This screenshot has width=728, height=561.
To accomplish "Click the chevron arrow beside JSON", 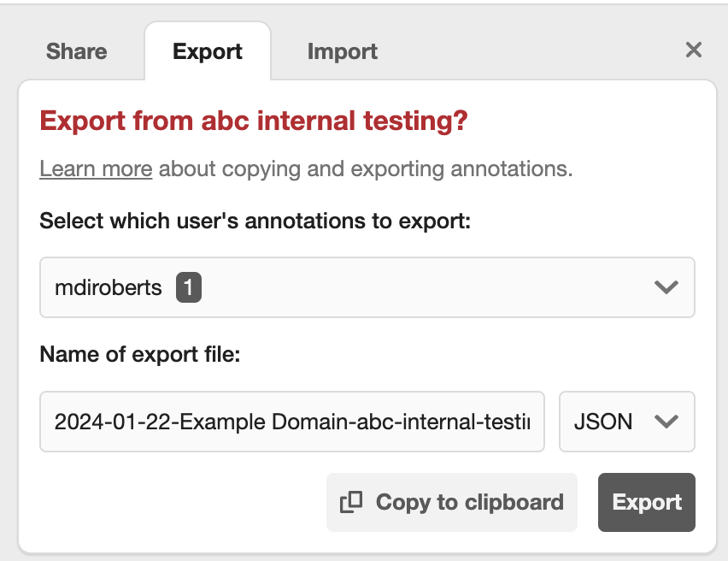I will click(666, 422).
